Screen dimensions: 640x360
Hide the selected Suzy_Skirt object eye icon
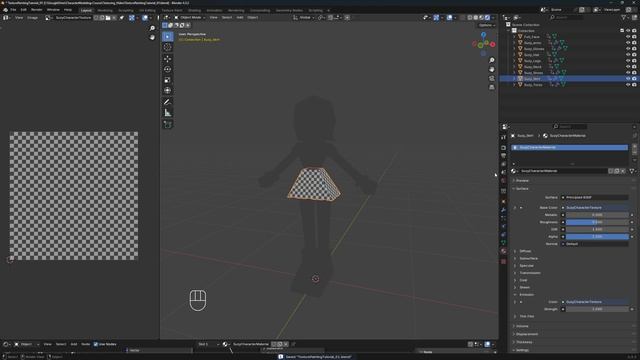click(628, 78)
